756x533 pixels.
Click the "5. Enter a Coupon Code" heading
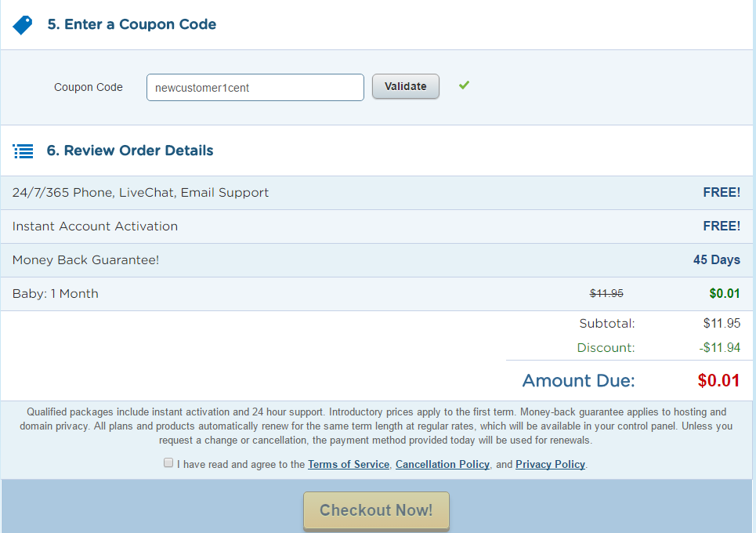[x=132, y=24]
